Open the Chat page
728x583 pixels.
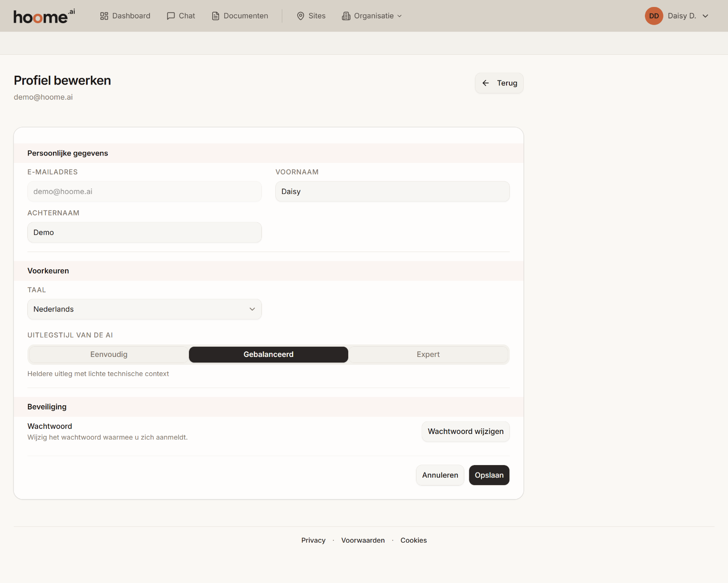[181, 16]
